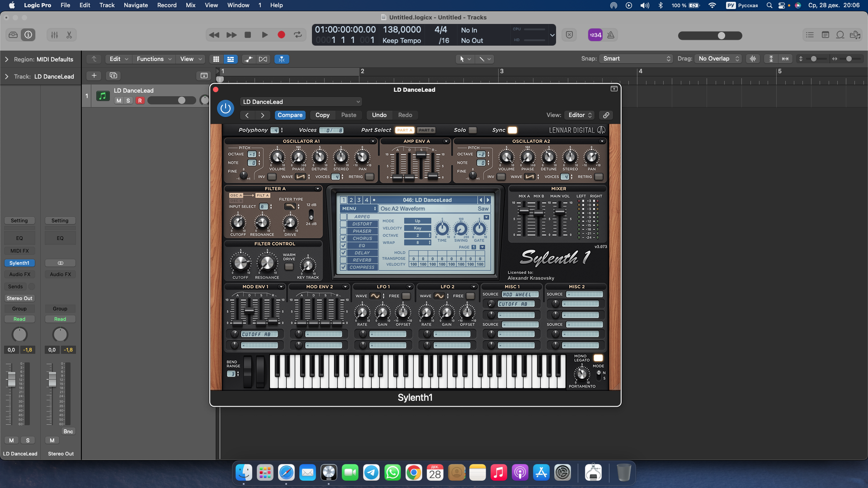Click the preset navigation forward arrow
This screenshot has width=868, height=488.
pos(490,200)
